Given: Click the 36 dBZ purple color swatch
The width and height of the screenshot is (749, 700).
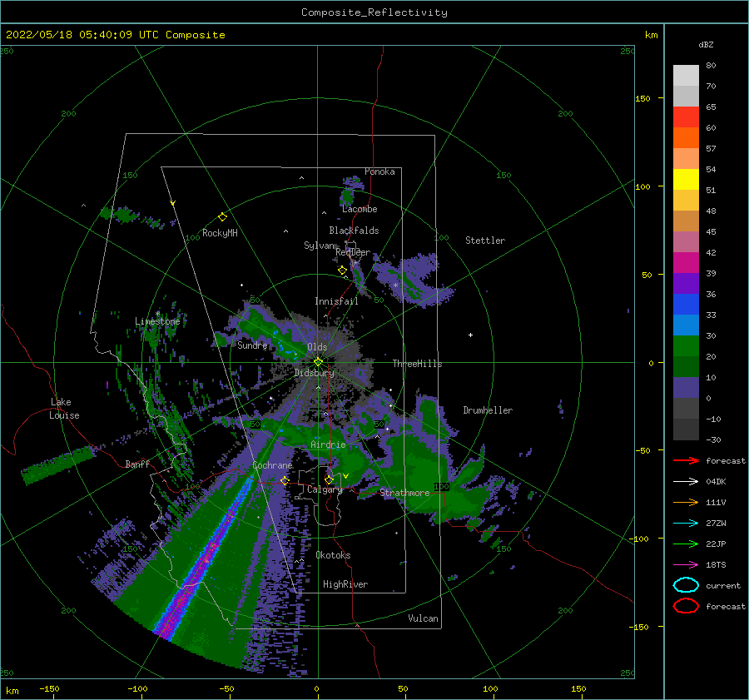Looking at the screenshot, I should click(686, 283).
